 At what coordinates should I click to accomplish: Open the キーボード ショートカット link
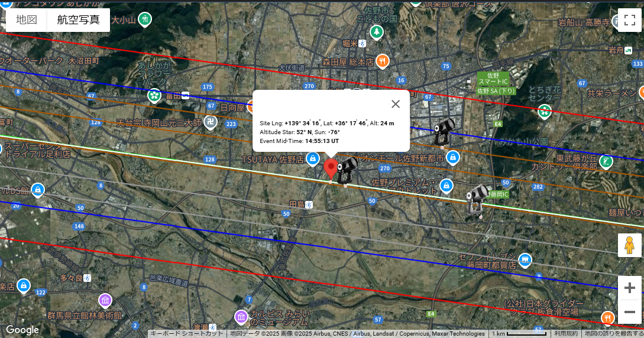click(186, 334)
